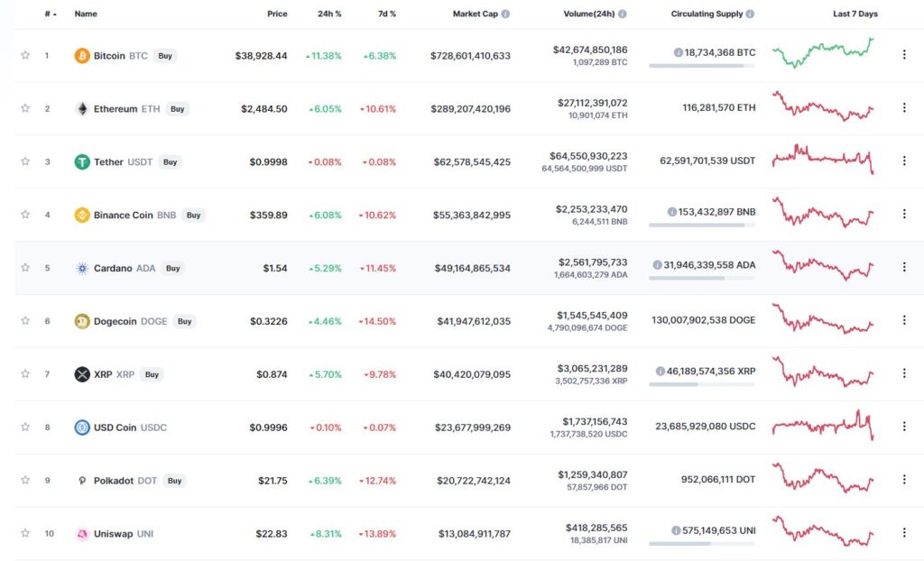Click Buy next to Cardano ADA
924x561 pixels.
[172, 268]
